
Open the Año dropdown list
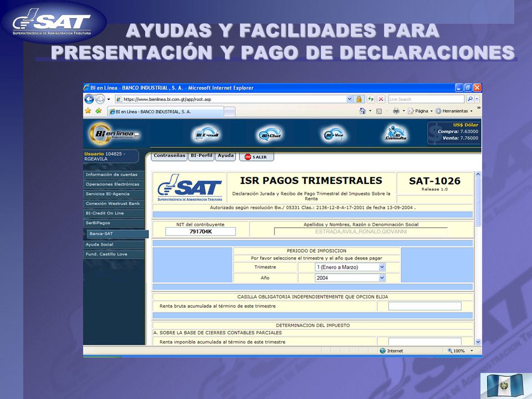[x=350, y=278]
